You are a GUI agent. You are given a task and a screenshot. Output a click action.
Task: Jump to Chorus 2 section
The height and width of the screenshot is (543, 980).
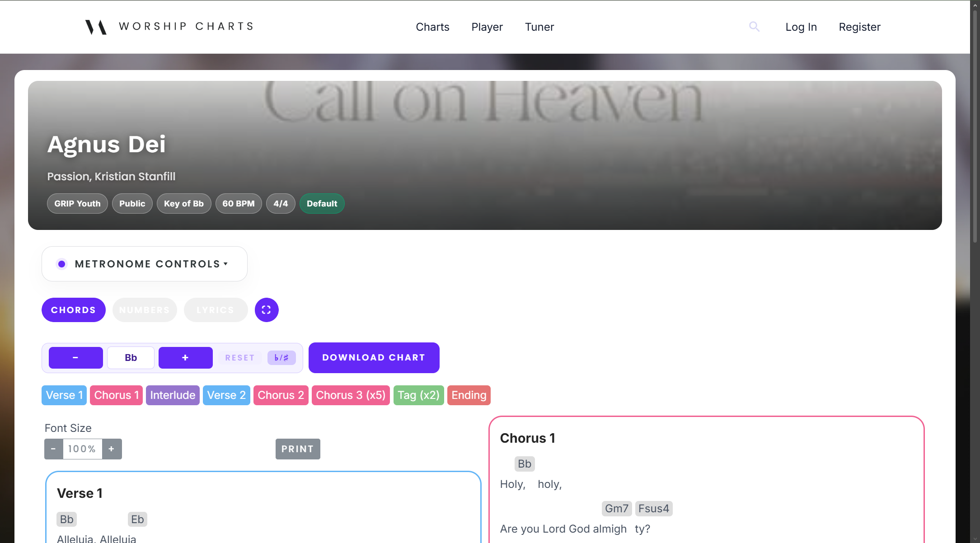pyautogui.click(x=281, y=395)
